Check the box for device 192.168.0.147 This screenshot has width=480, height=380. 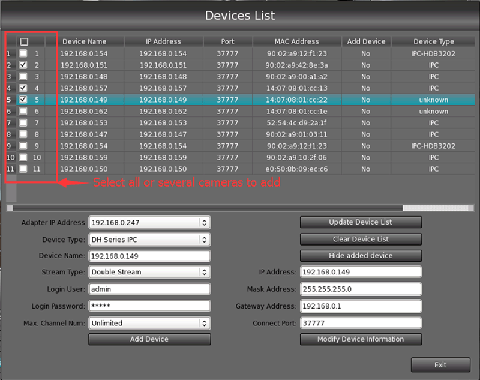click(23, 134)
